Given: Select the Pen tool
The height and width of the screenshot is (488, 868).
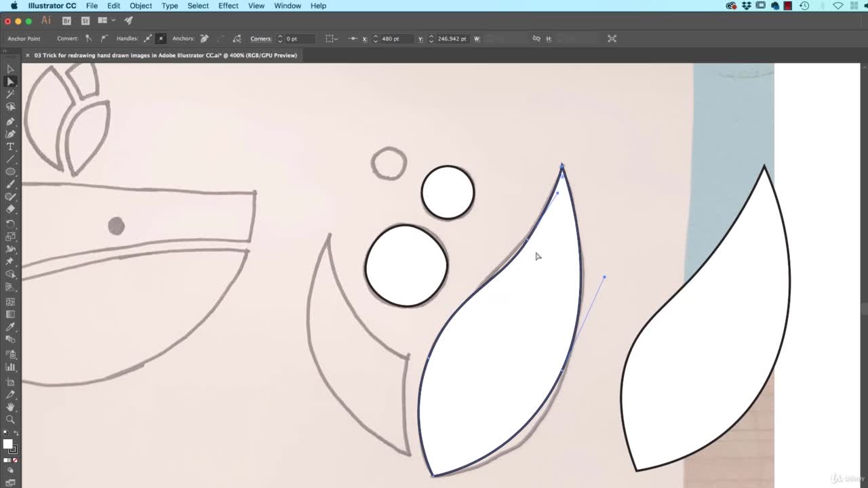Looking at the screenshot, I should [x=10, y=121].
